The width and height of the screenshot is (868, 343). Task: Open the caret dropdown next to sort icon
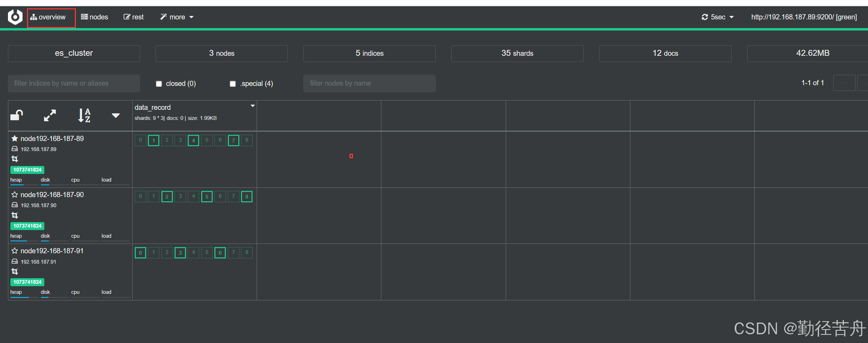tap(116, 115)
